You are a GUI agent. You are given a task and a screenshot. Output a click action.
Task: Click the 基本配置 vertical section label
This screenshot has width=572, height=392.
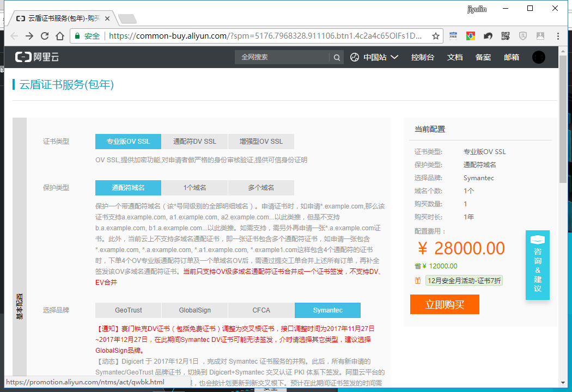point(20,307)
